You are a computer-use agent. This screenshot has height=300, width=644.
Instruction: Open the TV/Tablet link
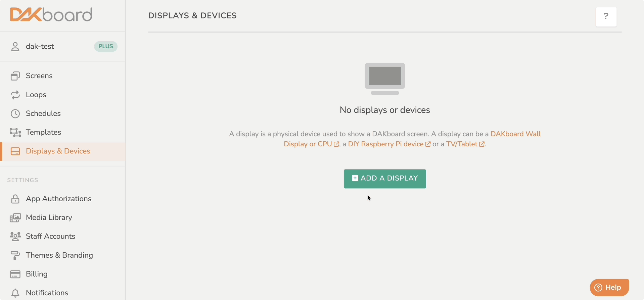click(x=462, y=144)
